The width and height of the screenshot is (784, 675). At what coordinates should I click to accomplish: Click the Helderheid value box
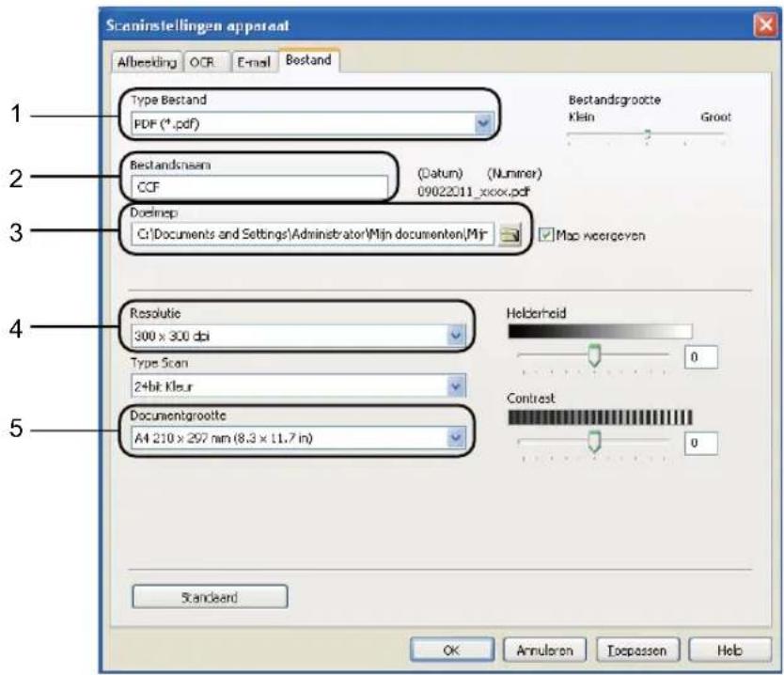pos(701,357)
